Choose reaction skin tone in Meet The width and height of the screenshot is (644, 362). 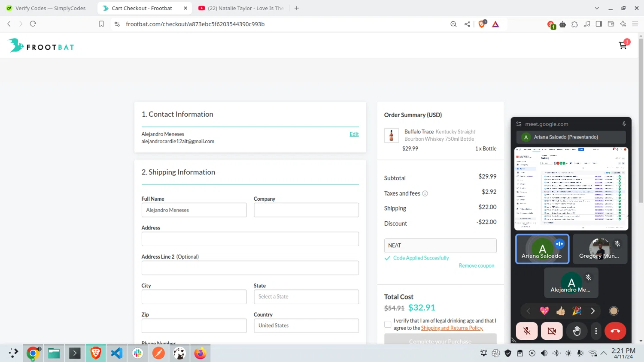tap(614, 311)
